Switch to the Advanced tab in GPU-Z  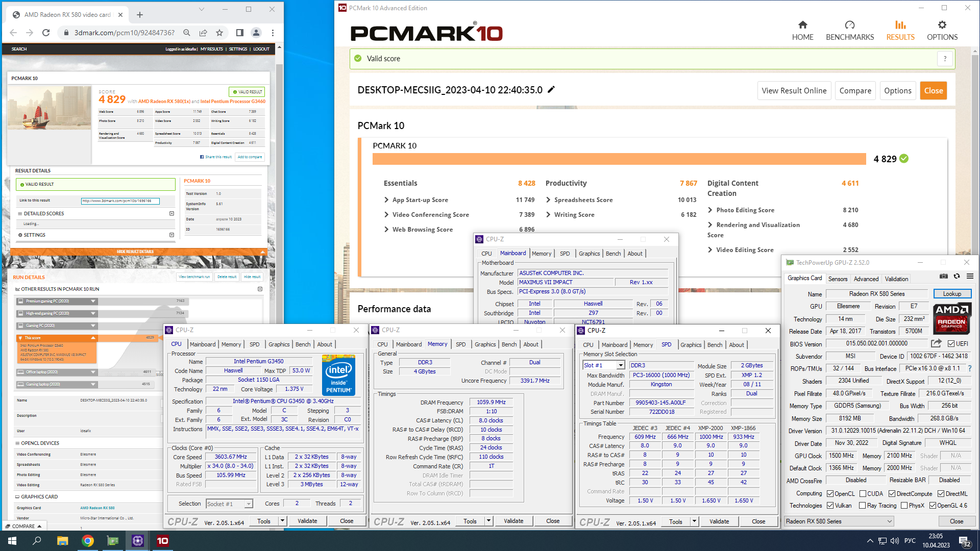(x=866, y=279)
